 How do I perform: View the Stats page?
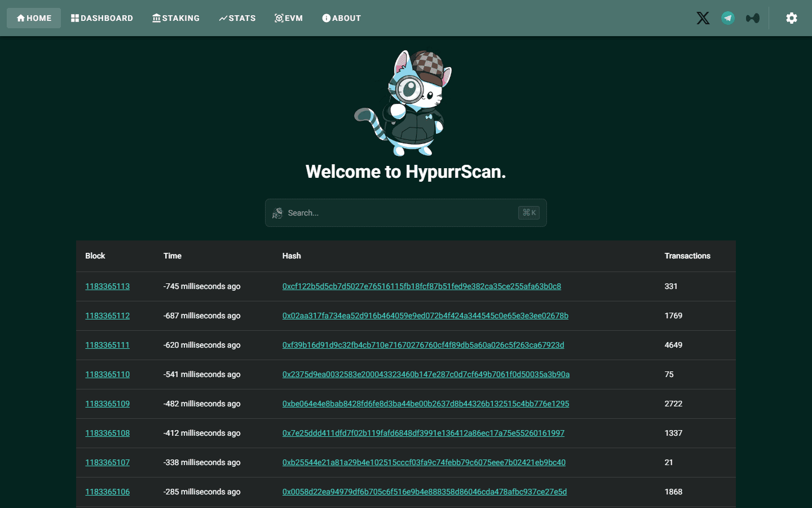(x=237, y=18)
